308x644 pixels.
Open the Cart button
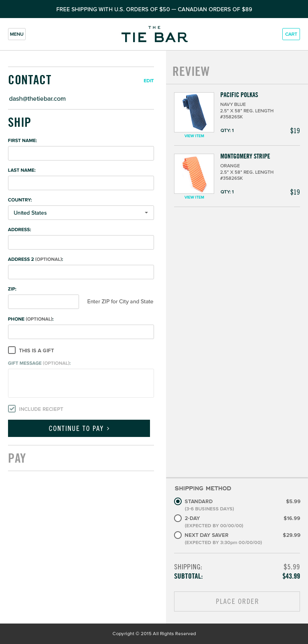[x=291, y=34]
